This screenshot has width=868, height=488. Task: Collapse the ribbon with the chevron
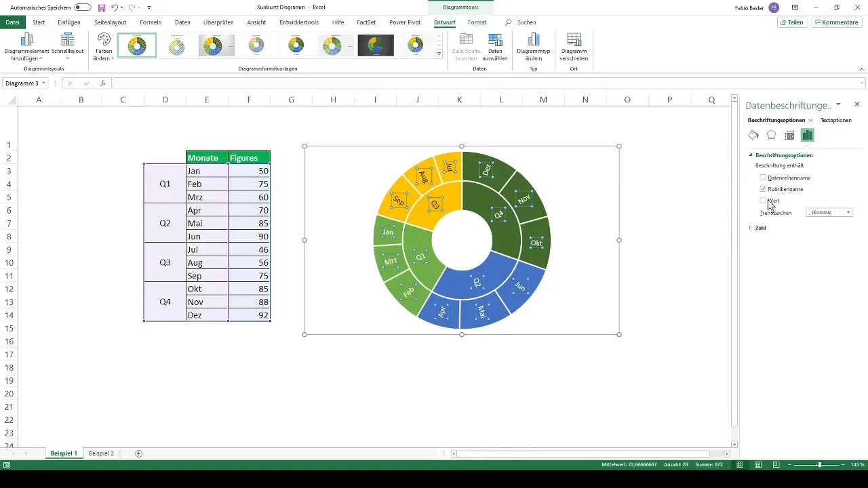coord(862,68)
